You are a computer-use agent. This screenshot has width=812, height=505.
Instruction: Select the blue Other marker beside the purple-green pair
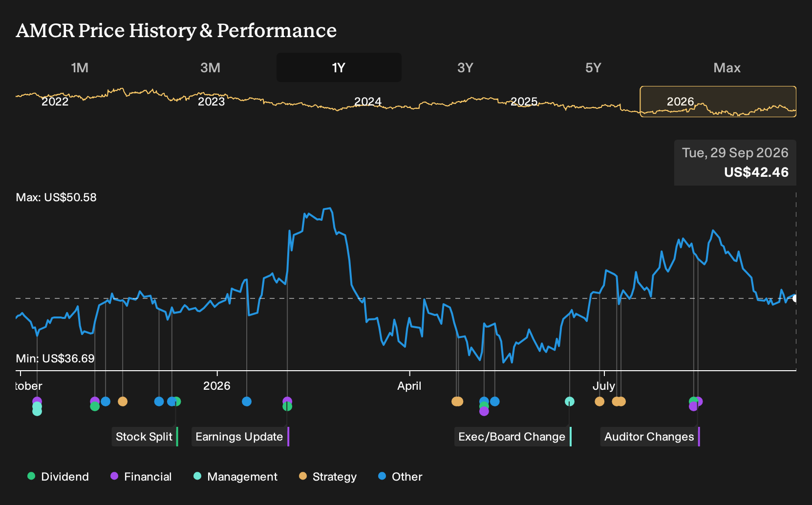106,401
